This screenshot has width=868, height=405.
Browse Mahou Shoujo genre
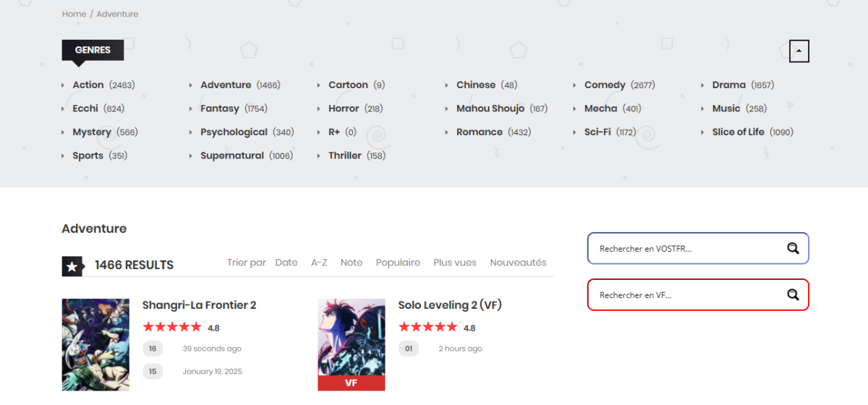pos(490,108)
